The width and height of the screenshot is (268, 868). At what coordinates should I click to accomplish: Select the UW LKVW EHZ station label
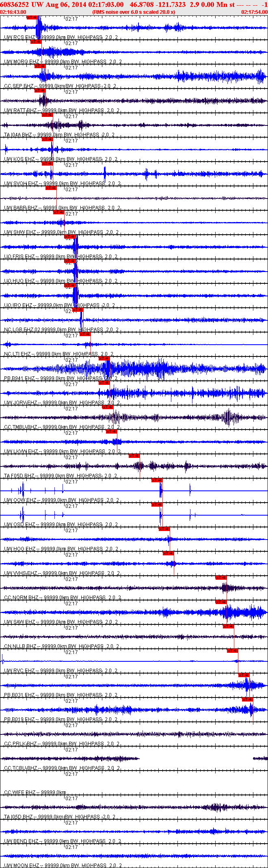pyautogui.click(x=21, y=451)
